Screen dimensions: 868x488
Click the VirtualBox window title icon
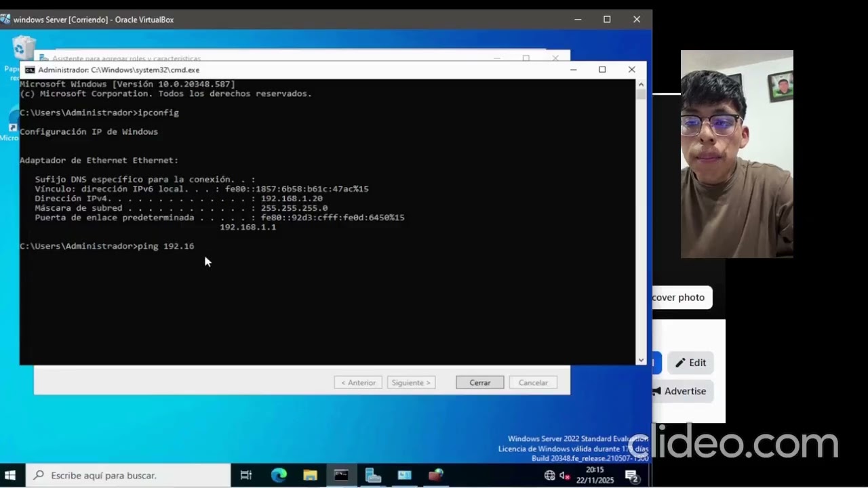(x=5, y=20)
